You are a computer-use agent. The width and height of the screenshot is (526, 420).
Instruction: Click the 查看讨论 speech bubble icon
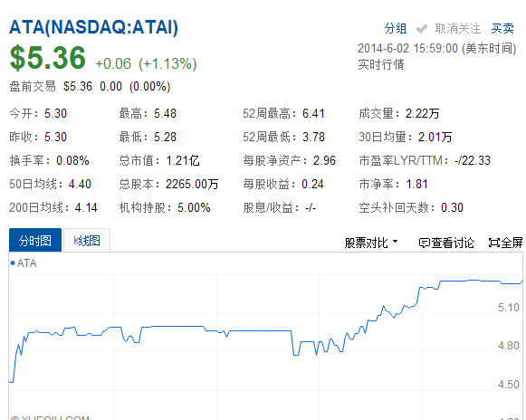(x=424, y=243)
